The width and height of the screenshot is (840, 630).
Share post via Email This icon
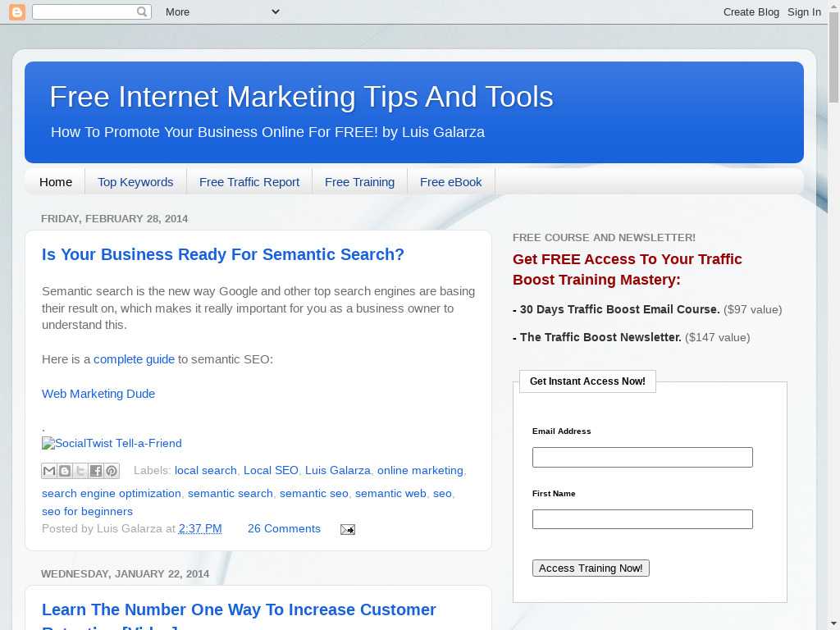pyautogui.click(x=49, y=471)
